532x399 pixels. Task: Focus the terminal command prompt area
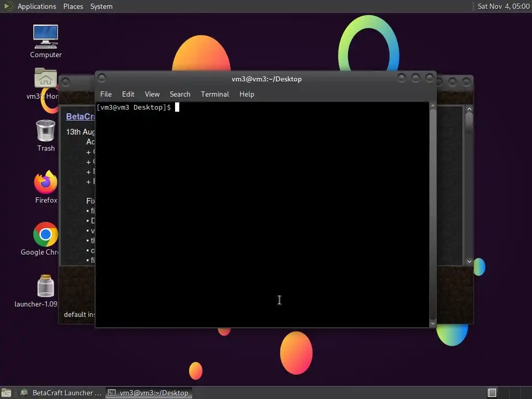pyautogui.click(x=262, y=215)
